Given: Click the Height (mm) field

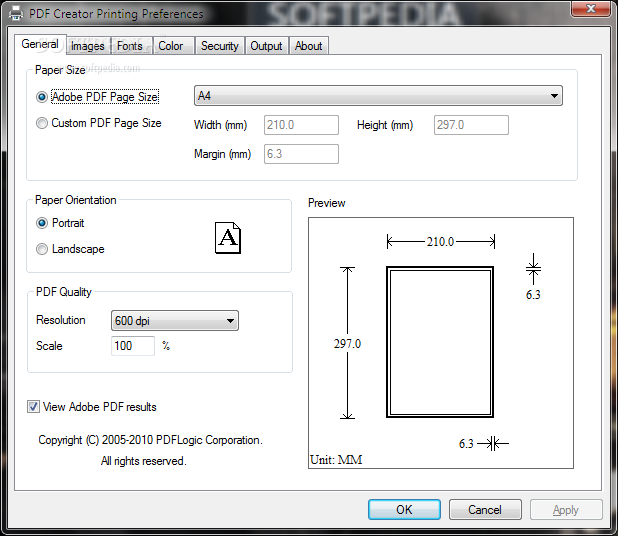Looking at the screenshot, I should pyautogui.click(x=471, y=125).
